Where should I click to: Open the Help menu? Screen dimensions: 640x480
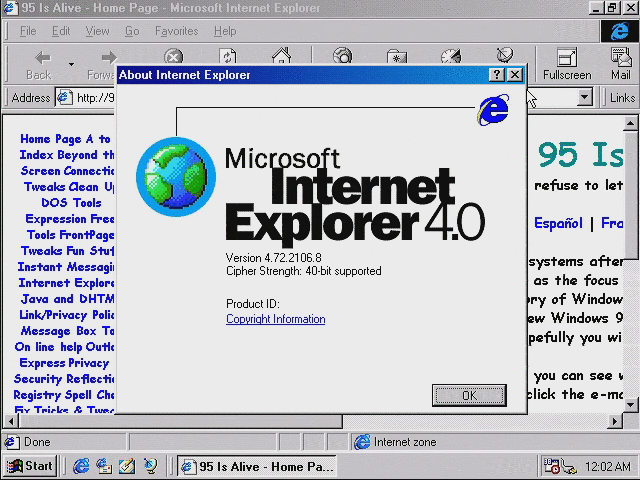point(225,31)
